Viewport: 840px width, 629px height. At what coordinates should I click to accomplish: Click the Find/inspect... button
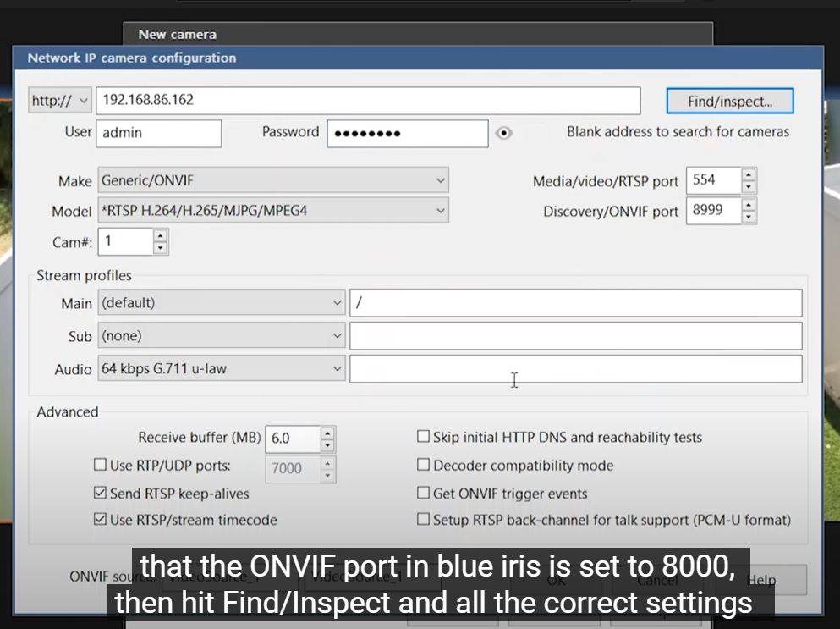point(729,101)
